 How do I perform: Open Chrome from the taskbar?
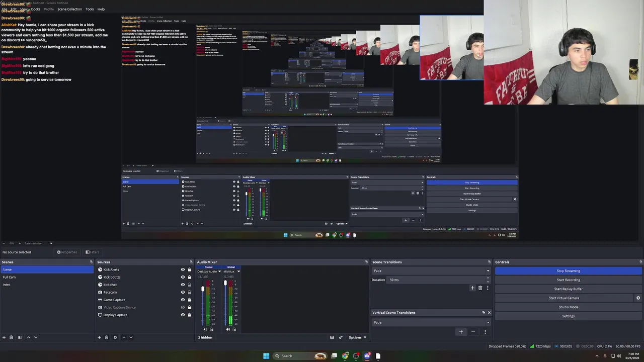(x=345, y=356)
